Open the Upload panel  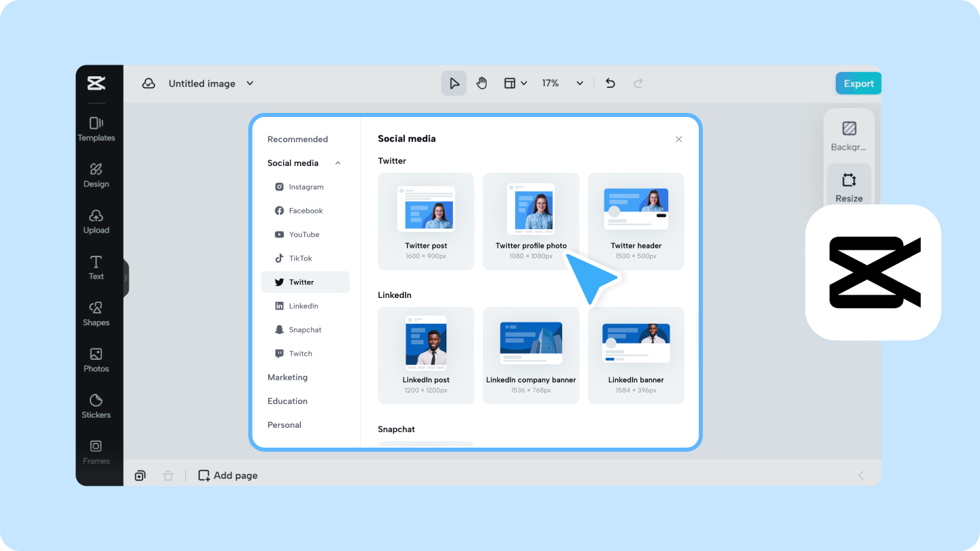(x=96, y=221)
